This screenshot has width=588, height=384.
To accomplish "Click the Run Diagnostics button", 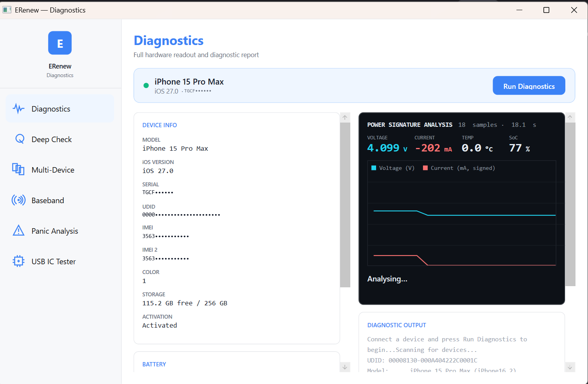I will click(x=529, y=86).
